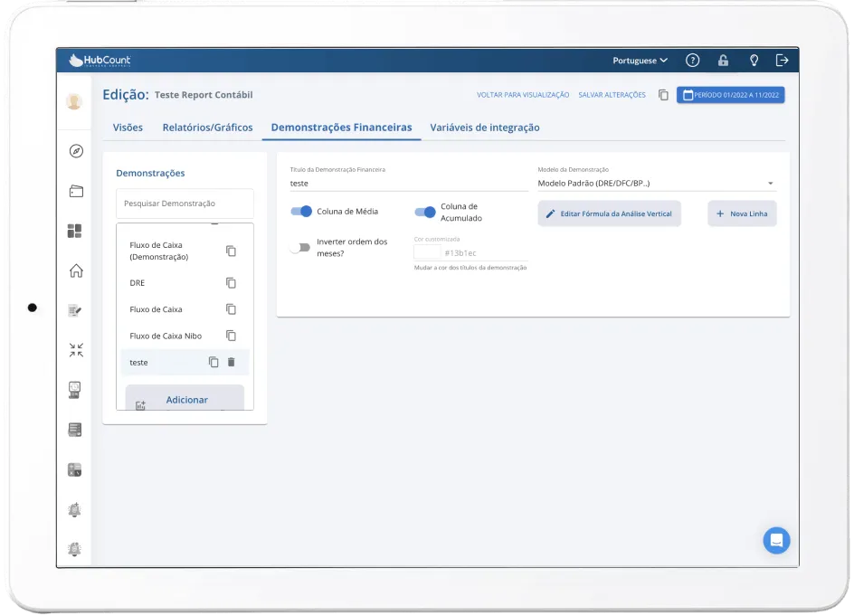
Task: Open the notes edit sidebar icon
Action: point(74,310)
